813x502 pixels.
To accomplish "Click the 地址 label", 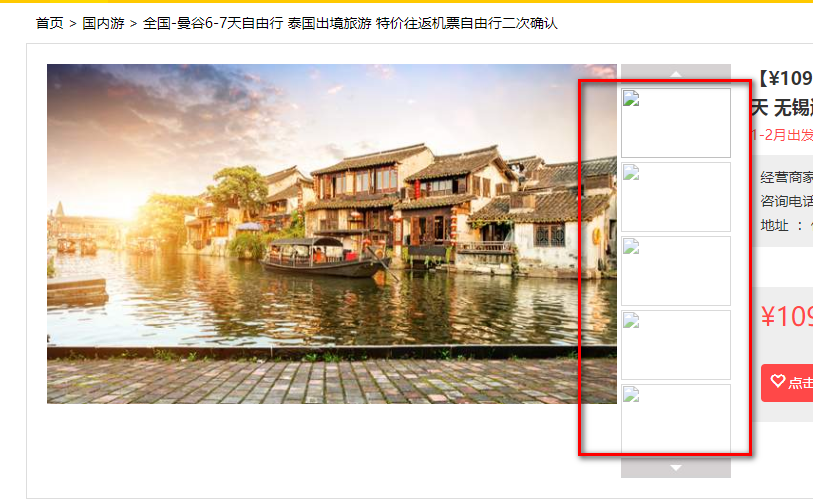I will pyautogui.click(x=774, y=225).
